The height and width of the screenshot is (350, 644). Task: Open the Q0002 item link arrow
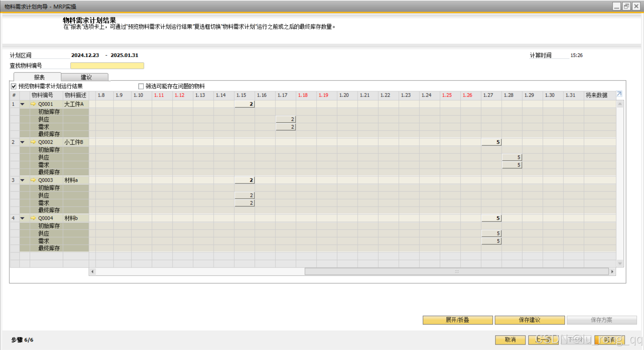[33, 142]
